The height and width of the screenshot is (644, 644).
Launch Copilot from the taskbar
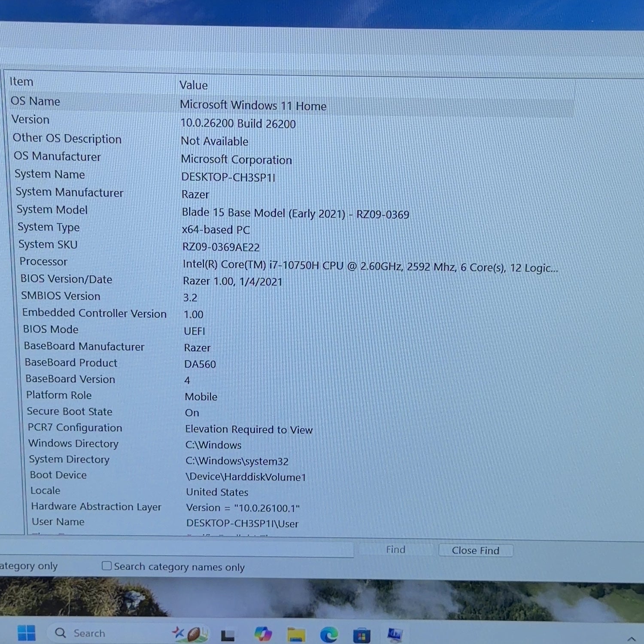263,634
